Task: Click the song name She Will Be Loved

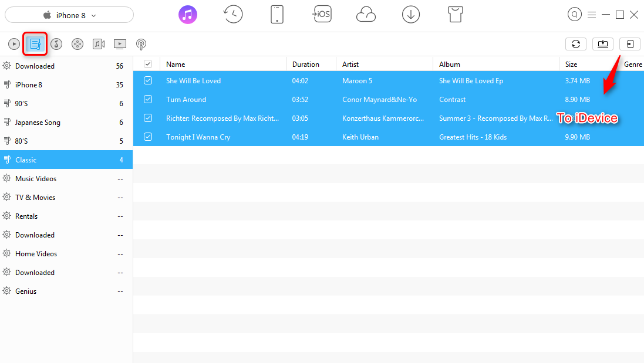Action: click(194, 81)
